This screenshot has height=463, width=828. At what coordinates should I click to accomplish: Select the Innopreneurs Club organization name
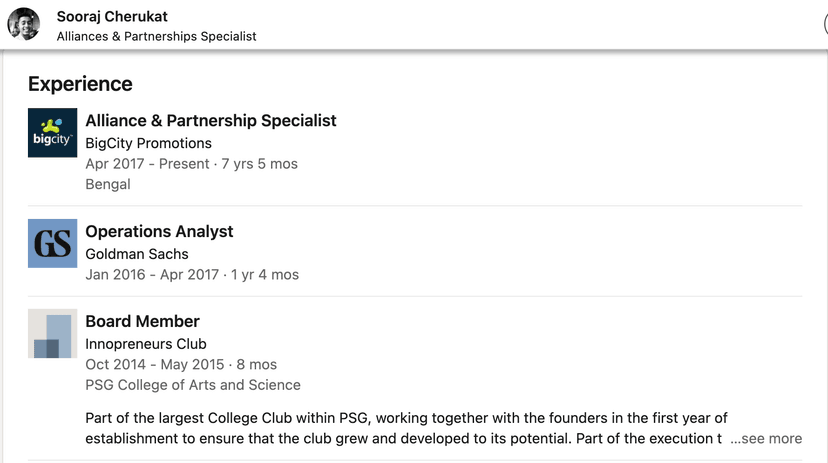[x=146, y=344]
